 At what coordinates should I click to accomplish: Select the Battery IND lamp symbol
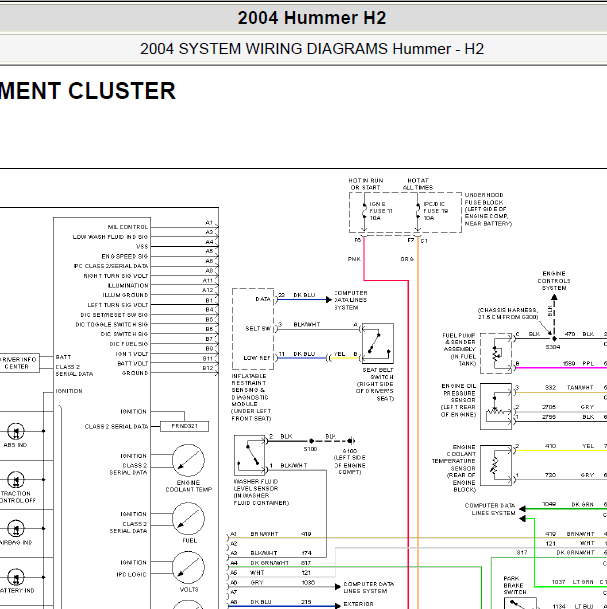pyautogui.click(x=16, y=577)
